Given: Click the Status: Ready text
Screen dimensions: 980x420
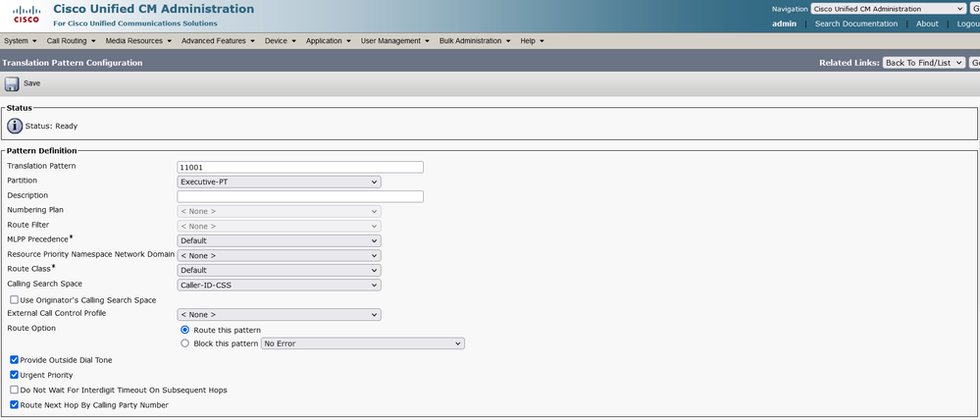Looking at the screenshot, I should [x=51, y=126].
